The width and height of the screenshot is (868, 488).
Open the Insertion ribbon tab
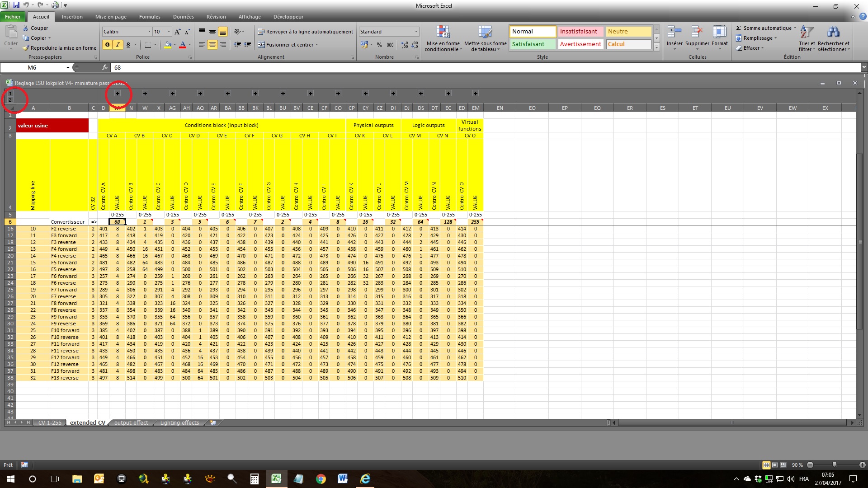(x=72, y=17)
